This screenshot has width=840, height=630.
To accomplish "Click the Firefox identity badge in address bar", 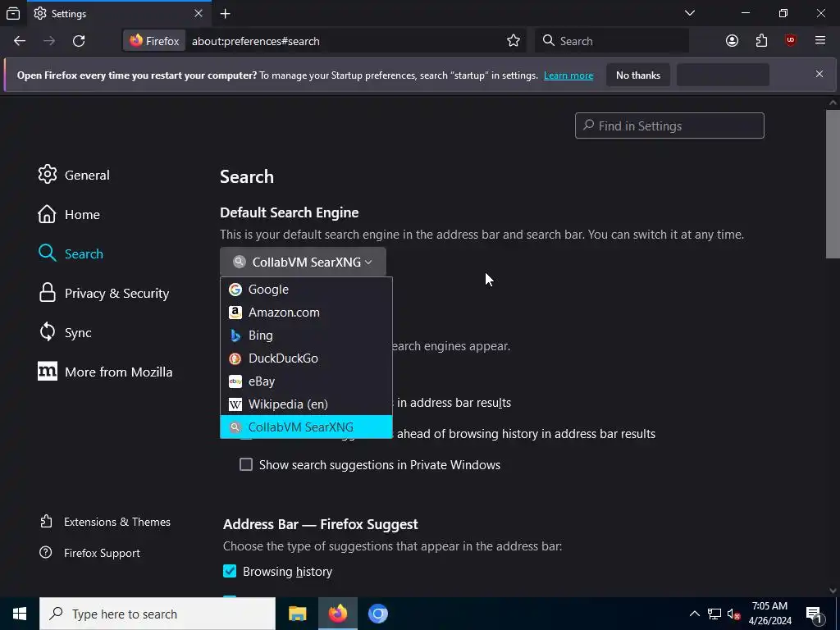I will [155, 41].
